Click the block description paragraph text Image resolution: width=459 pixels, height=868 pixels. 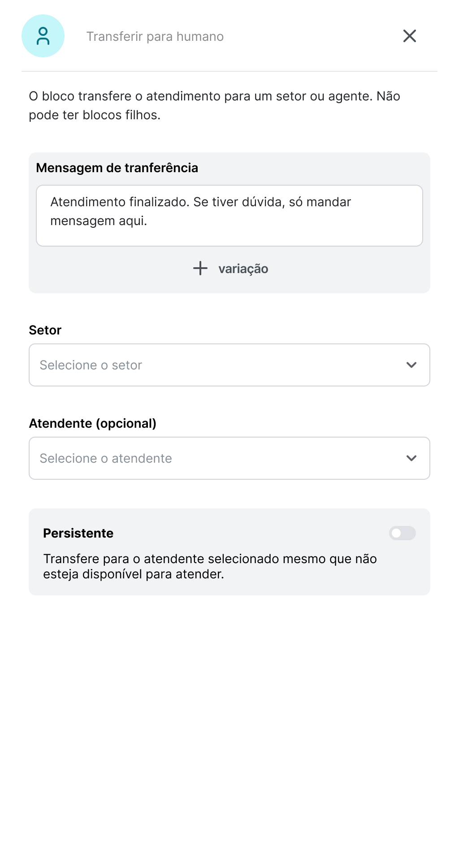pyautogui.click(x=214, y=105)
